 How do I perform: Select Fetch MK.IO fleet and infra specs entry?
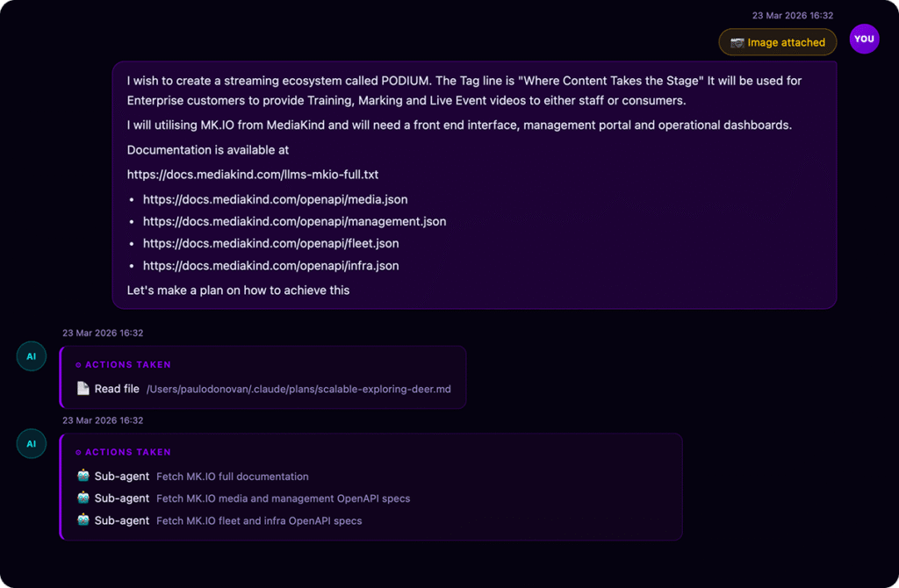[x=259, y=520]
